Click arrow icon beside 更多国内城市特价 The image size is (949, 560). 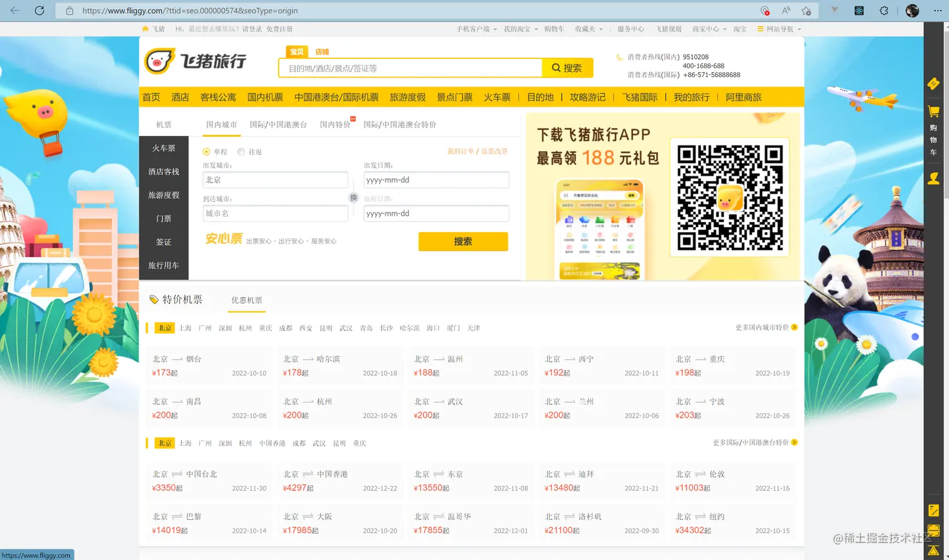click(x=795, y=327)
